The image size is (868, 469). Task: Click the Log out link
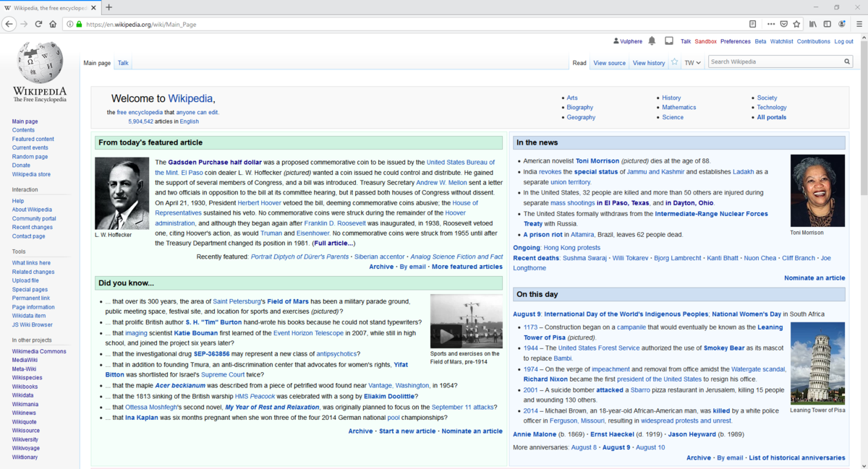point(843,41)
